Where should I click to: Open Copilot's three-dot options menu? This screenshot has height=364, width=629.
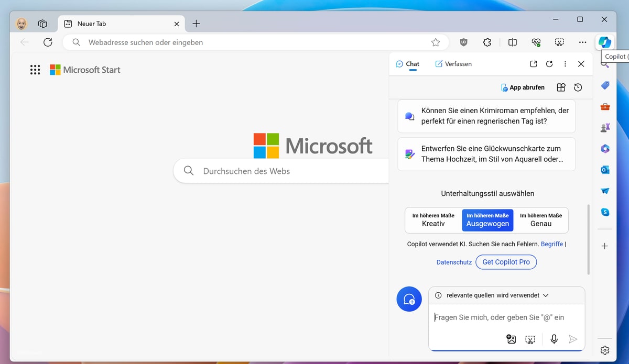(565, 63)
